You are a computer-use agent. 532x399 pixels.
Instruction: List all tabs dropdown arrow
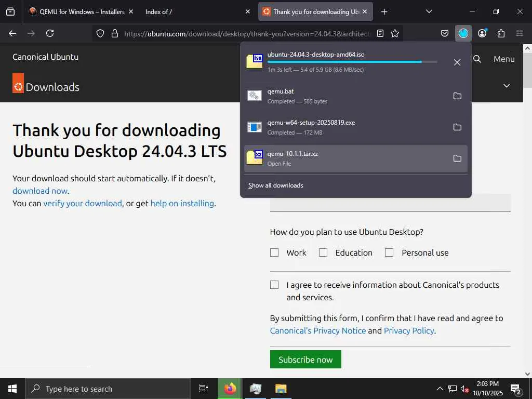[x=429, y=11]
